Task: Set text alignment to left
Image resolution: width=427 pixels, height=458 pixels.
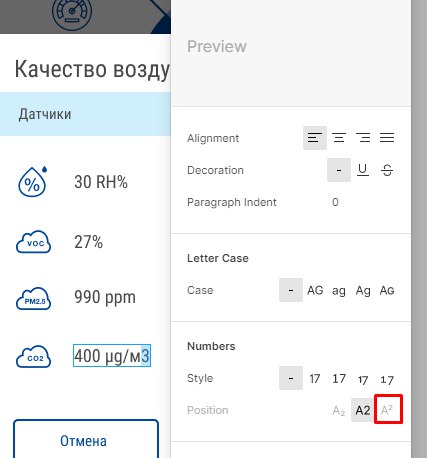Action: coord(315,138)
